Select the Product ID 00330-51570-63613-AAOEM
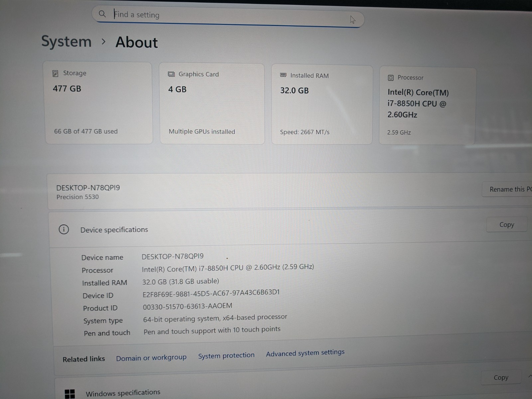This screenshot has height=399, width=532. pyautogui.click(x=188, y=306)
